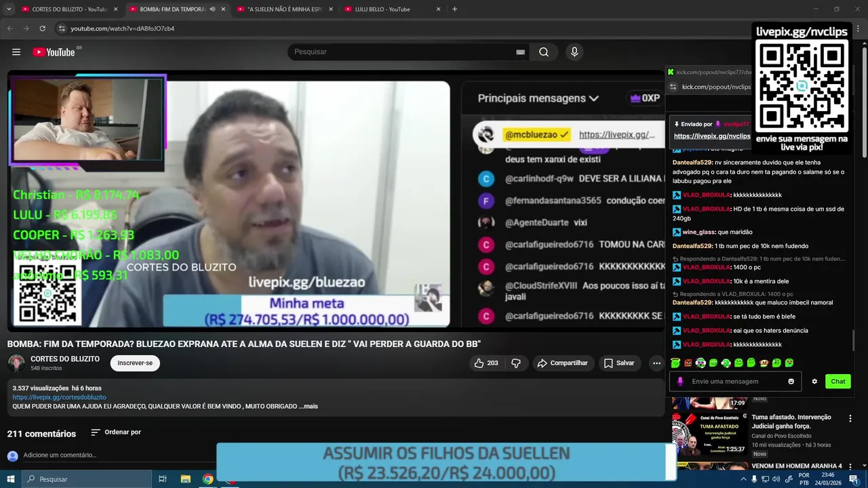Click the Salvar save button
The height and width of the screenshot is (488, 868).
[619, 363]
